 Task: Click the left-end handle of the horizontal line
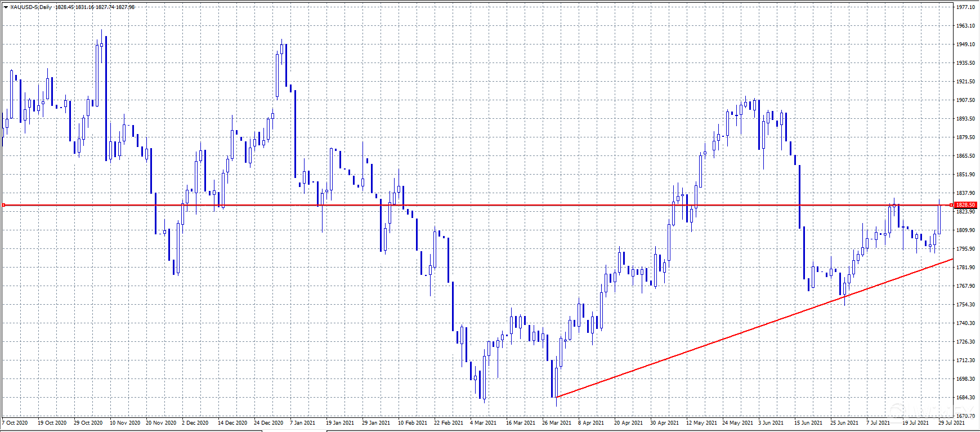(3, 205)
